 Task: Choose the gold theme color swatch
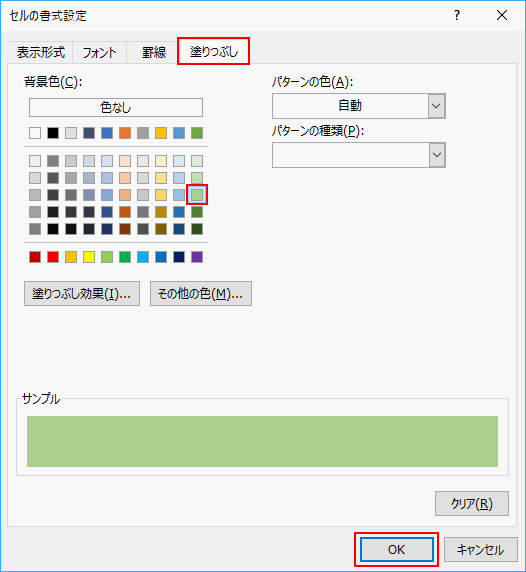[161, 133]
